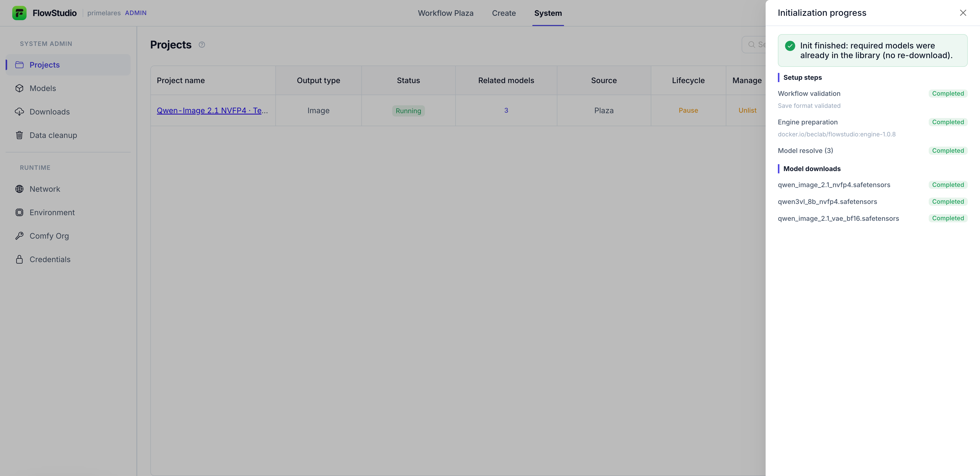Click the related models count 3
The width and height of the screenshot is (980, 476).
tap(506, 110)
